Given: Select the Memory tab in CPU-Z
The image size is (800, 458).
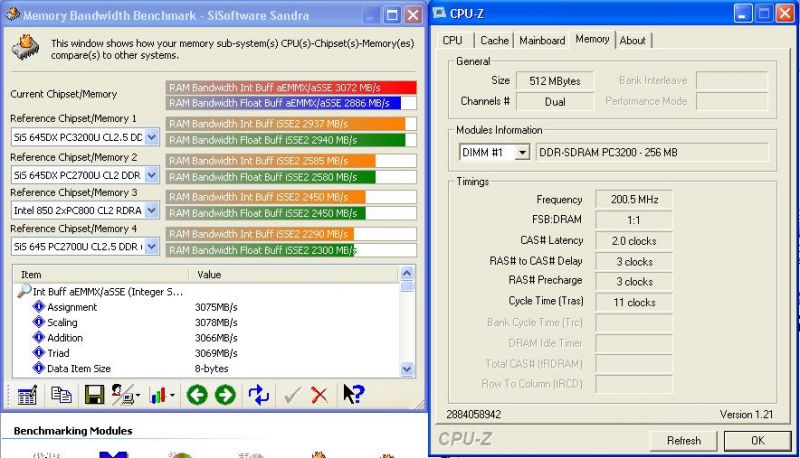Looking at the screenshot, I should point(592,39).
